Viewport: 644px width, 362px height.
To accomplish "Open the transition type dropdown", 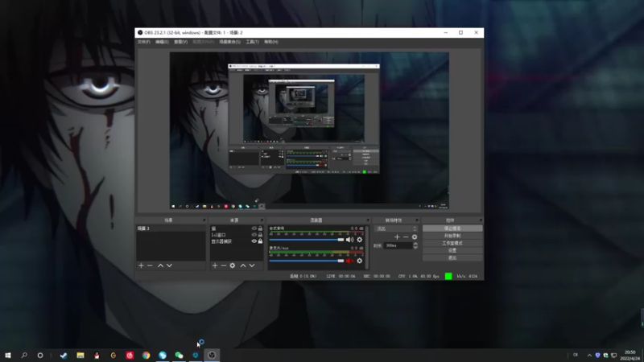I will pos(395,228).
